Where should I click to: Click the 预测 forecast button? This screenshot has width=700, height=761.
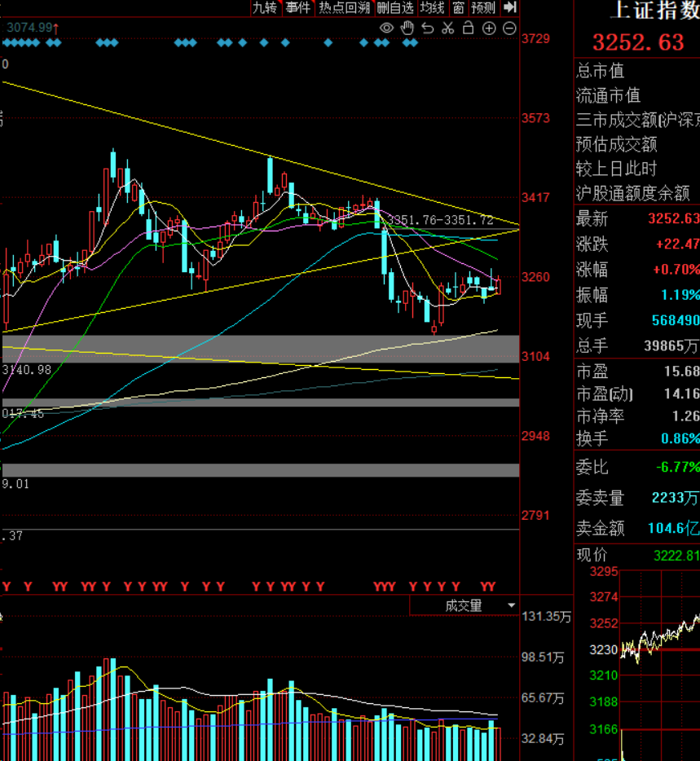tap(483, 7)
